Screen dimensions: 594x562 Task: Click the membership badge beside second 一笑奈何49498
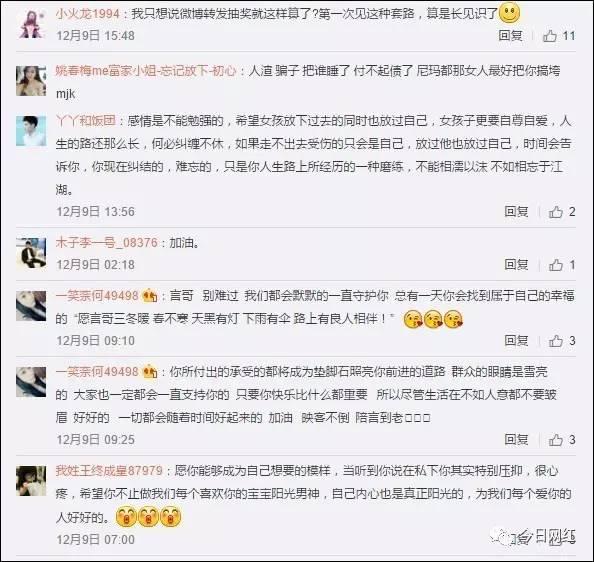(x=150, y=372)
